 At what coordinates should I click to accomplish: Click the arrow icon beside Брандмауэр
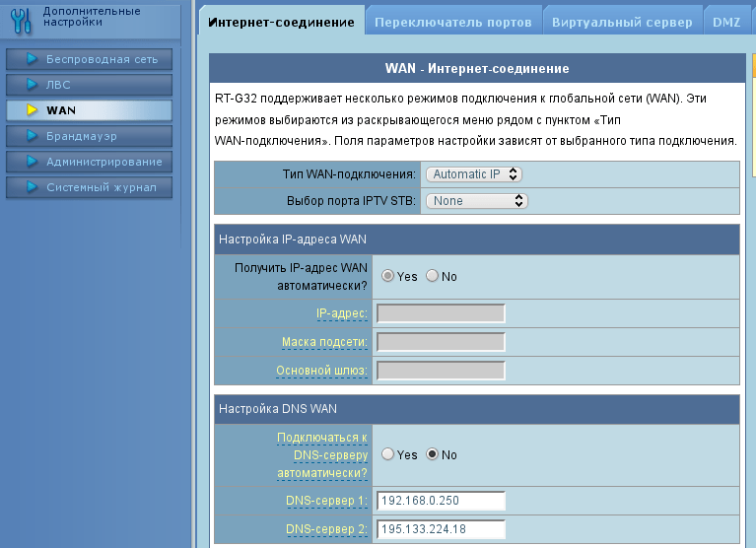32,136
